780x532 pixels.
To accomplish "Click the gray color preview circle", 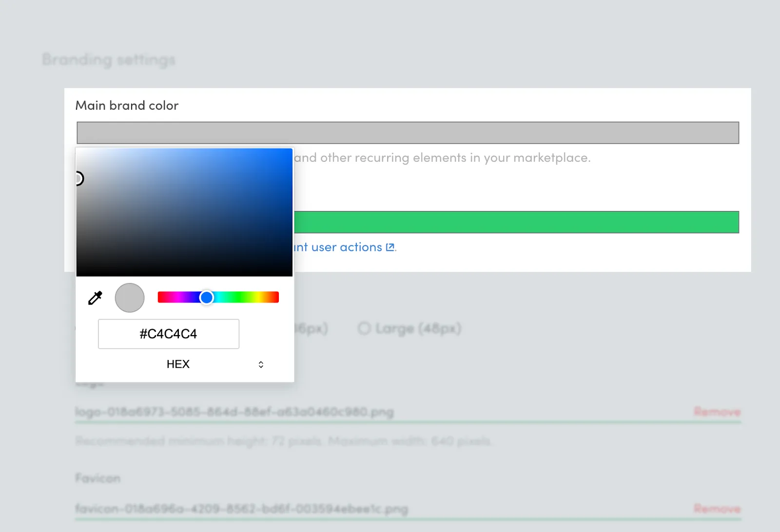I will pyautogui.click(x=130, y=298).
